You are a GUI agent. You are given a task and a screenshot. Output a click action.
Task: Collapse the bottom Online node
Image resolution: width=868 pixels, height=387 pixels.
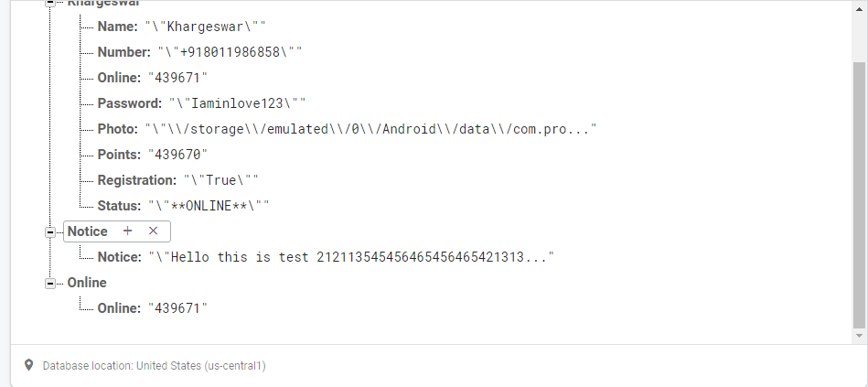50,284
